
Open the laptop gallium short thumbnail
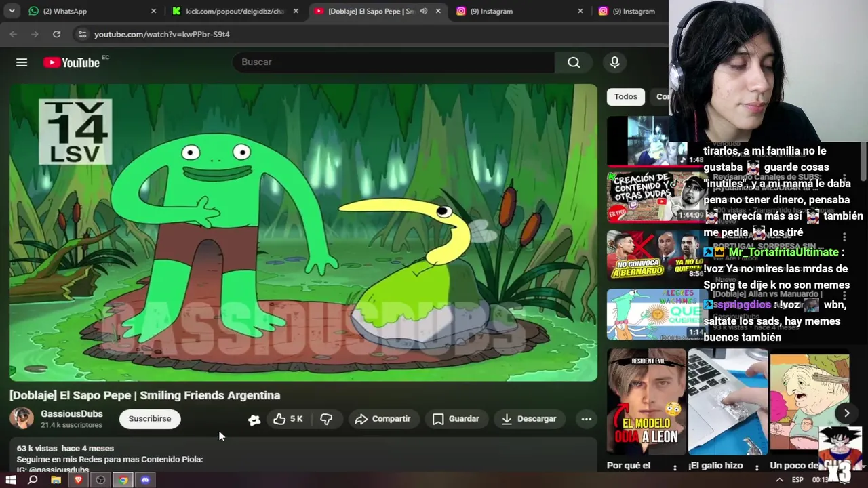pyautogui.click(x=728, y=401)
